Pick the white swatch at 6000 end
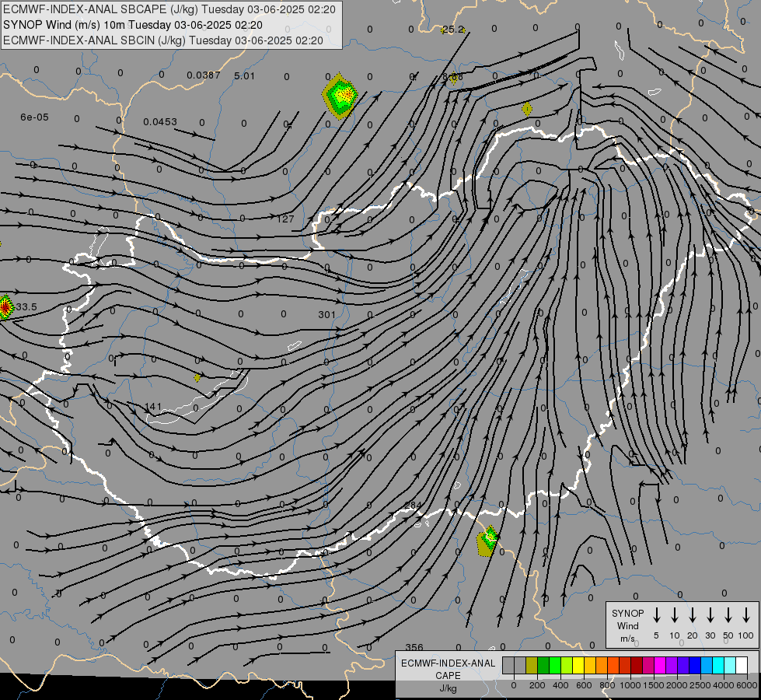This screenshot has height=700, width=761. point(741,665)
